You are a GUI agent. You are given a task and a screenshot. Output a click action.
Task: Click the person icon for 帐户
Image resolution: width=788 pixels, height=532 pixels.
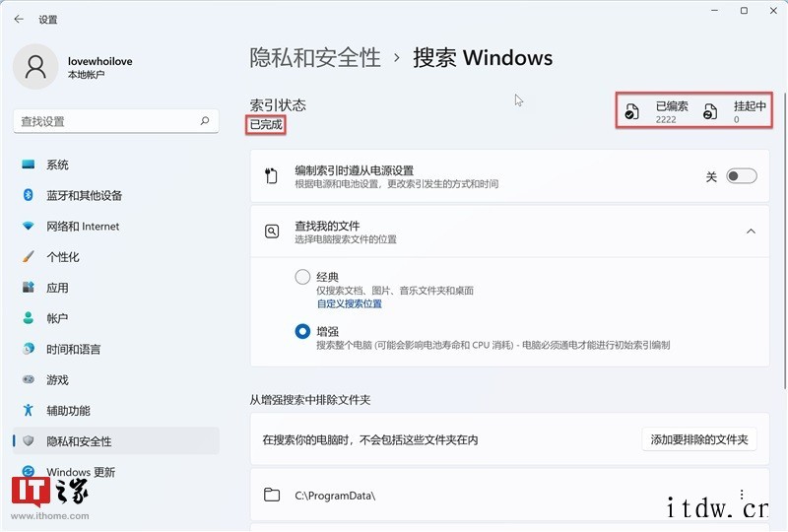tap(29, 318)
